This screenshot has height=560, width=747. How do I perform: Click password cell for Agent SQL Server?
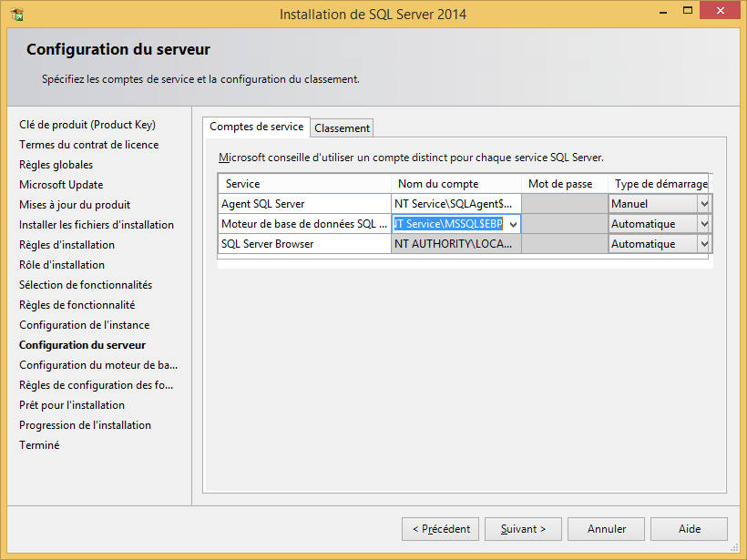coord(565,204)
